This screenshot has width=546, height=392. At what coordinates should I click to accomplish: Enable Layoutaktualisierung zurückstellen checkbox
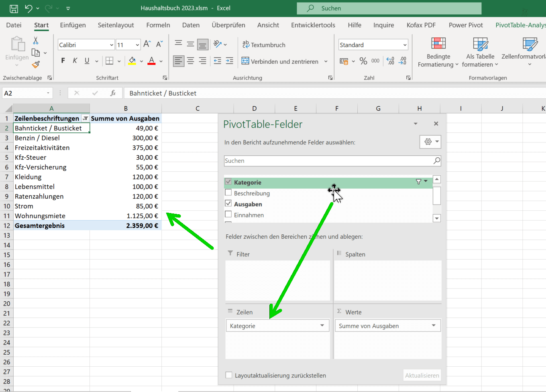[229, 375]
